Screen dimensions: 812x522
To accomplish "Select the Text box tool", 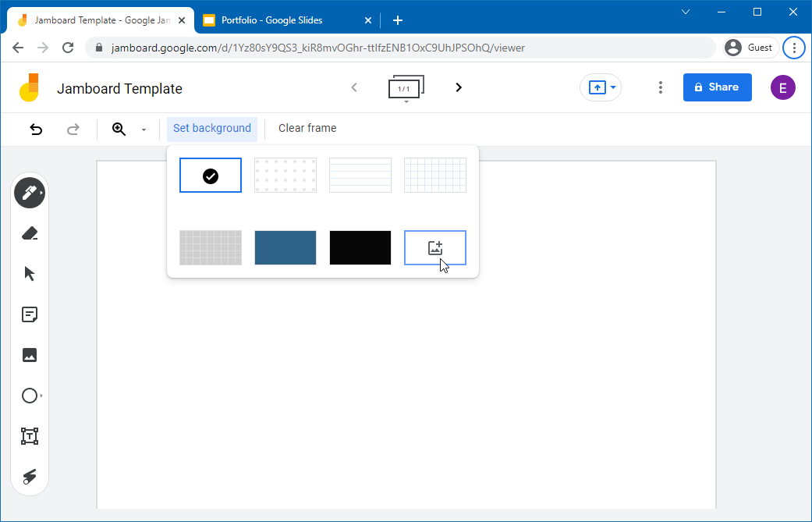I will (x=30, y=436).
